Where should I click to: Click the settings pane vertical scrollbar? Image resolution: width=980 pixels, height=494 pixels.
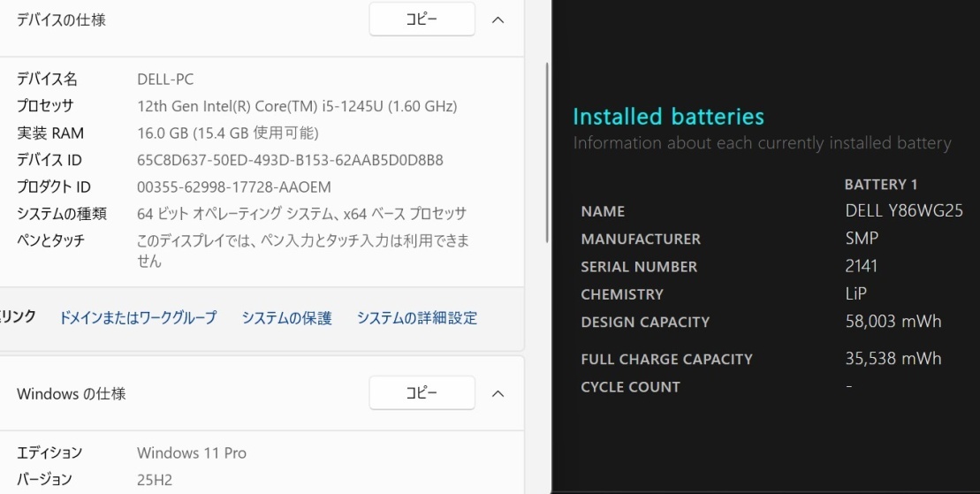tap(547, 150)
